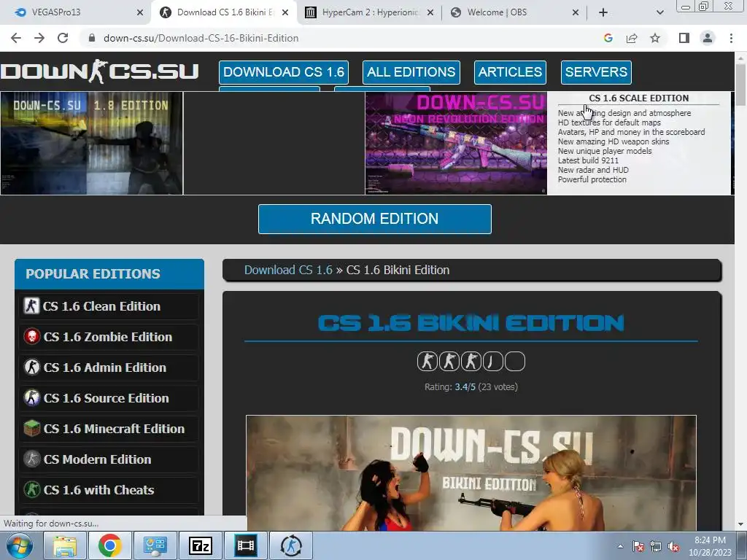
Task: Show hidden tray icons arrow
Action: pyautogui.click(x=620, y=546)
